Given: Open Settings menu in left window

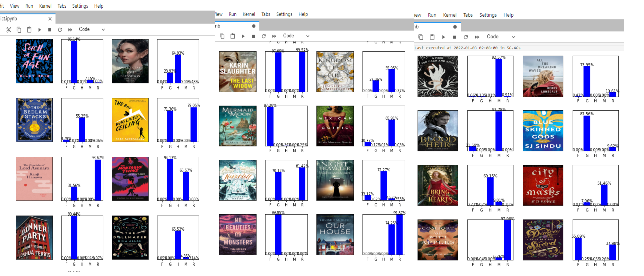Looking at the screenshot, I should (x=80, y=6).
